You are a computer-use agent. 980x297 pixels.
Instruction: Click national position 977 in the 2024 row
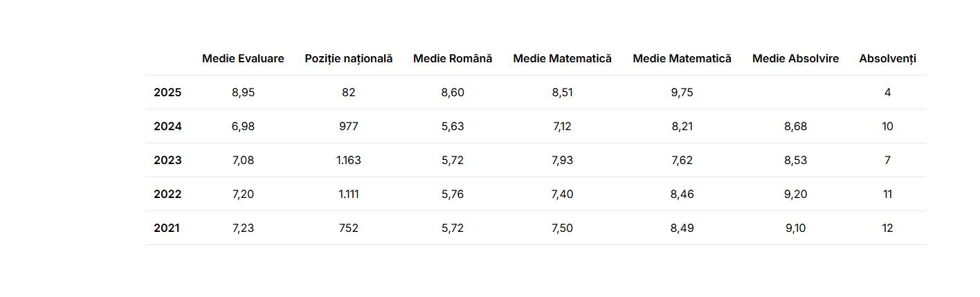coord(348,127)
